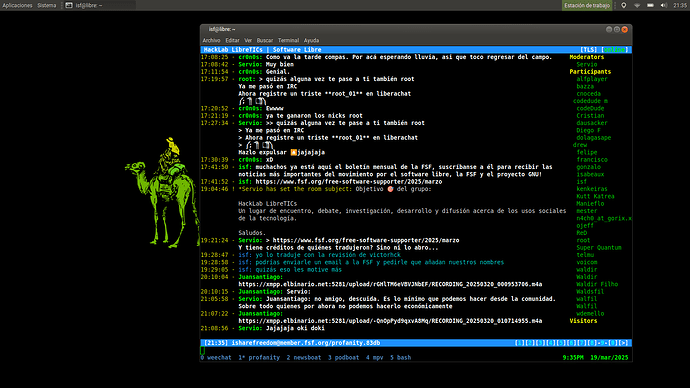Switch workspace via Estación de trabajo

tap(587, 5)
